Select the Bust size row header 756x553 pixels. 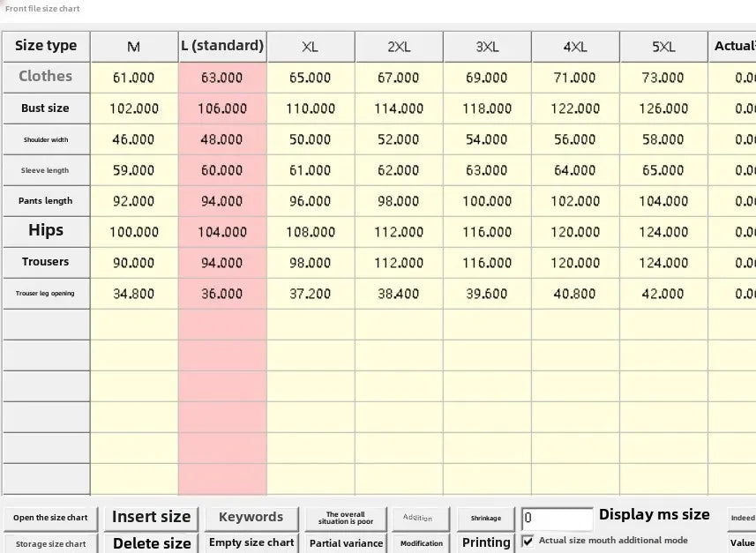[x=46, y=108]
